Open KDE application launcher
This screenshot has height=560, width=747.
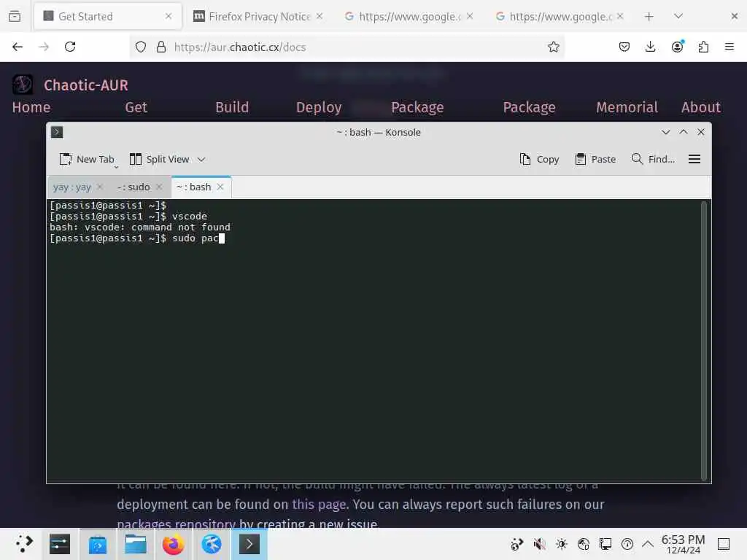click(x=24, y=544)
